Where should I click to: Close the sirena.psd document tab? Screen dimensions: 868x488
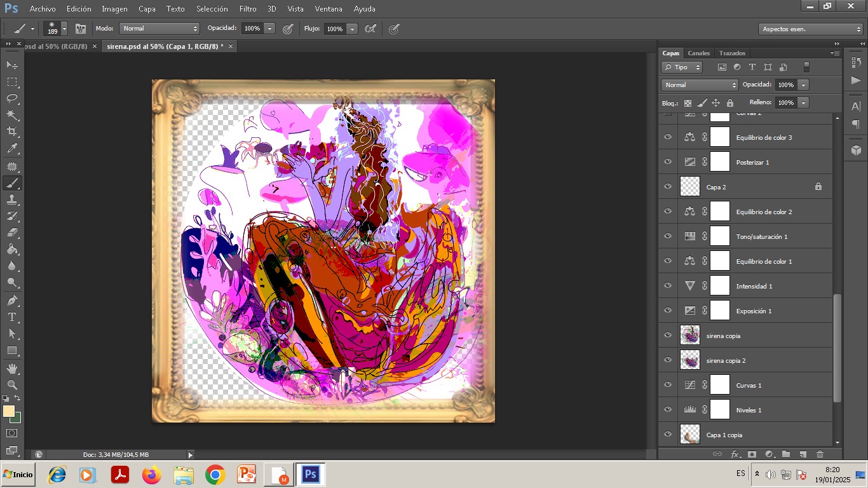pos(231,46)
